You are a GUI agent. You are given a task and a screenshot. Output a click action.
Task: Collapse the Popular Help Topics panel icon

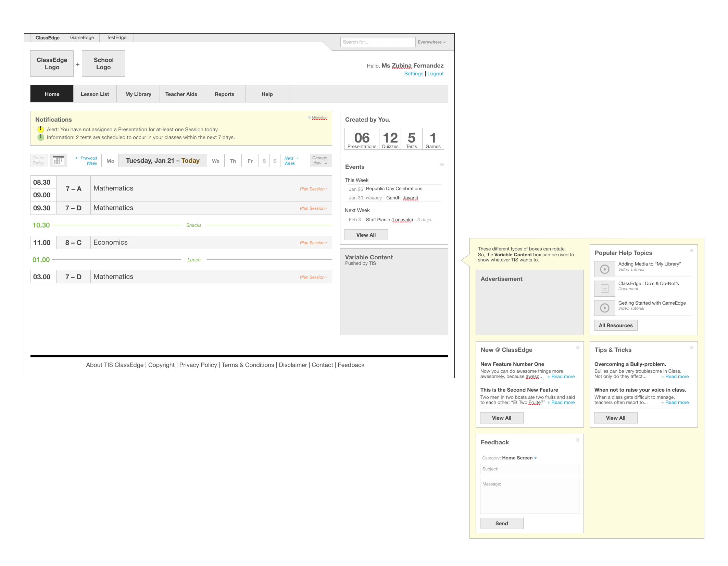coord(691,251)
